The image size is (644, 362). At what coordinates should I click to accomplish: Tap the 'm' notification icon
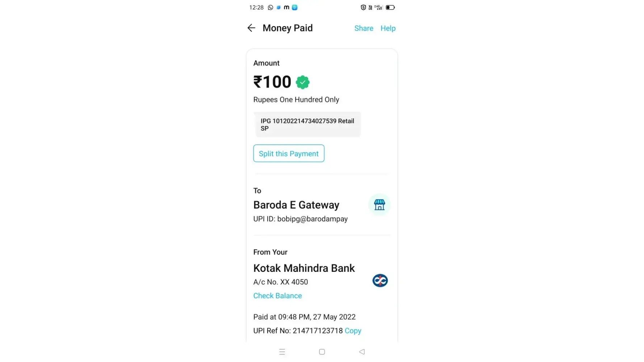tap(287, 7)
